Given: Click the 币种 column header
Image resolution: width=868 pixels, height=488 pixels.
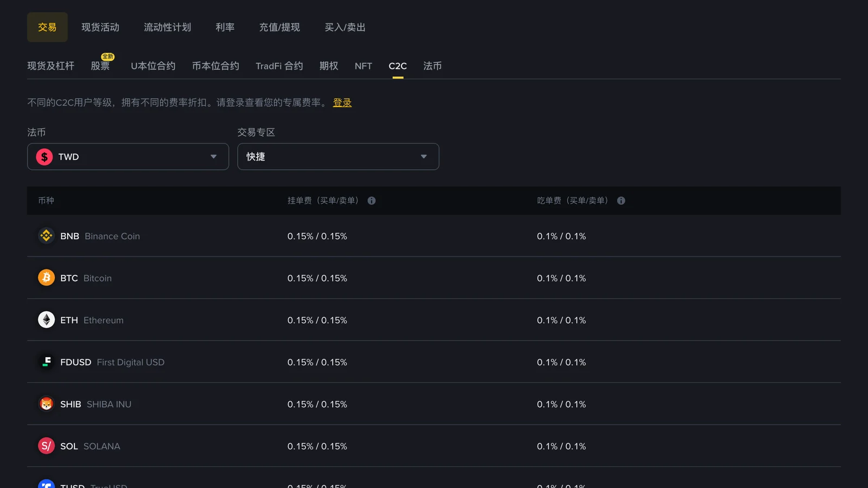Looking at the screenshot, I should [46, 201].
